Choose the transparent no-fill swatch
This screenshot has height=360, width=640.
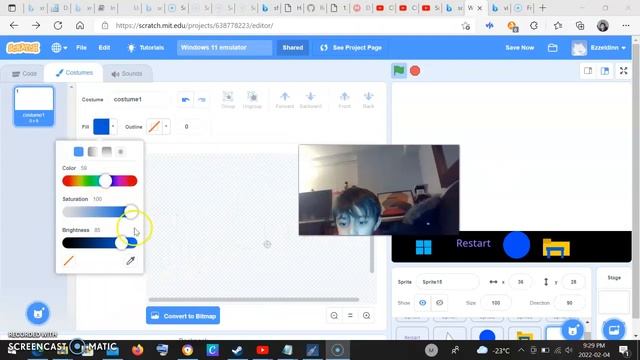(69, 261)
